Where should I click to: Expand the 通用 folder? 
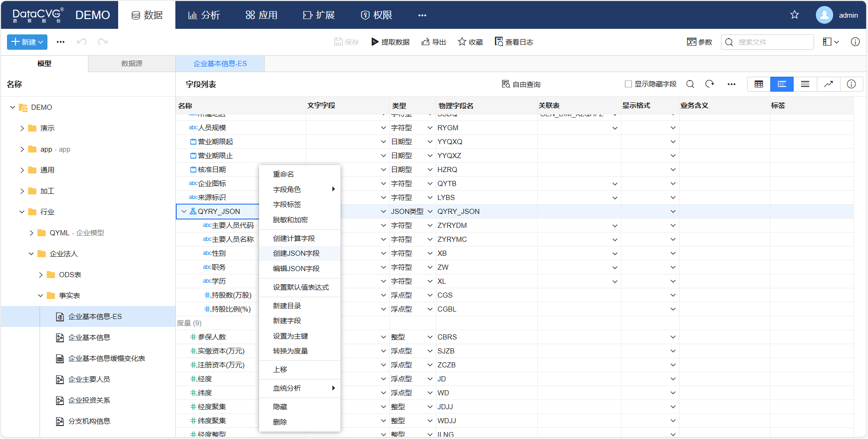click(x=22, y=170)
